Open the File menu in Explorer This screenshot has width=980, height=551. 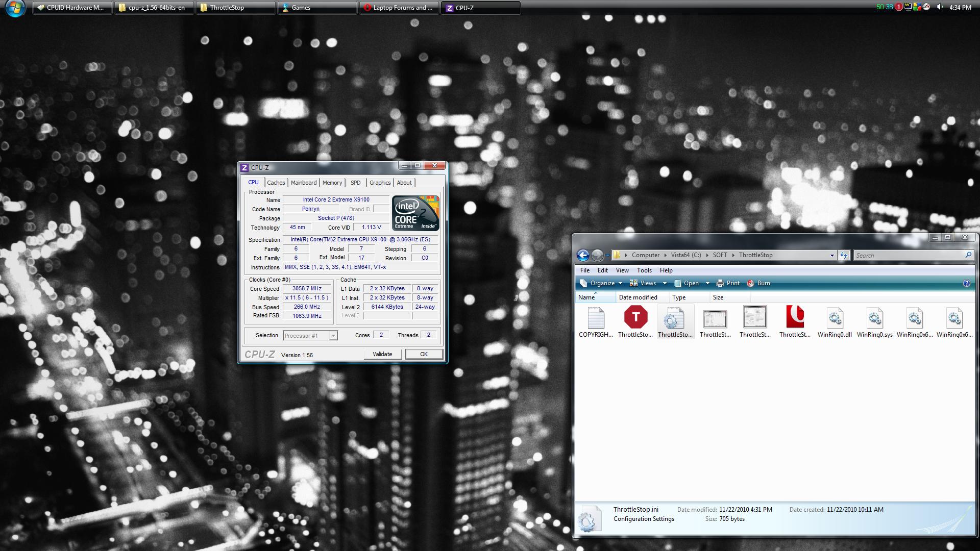tap(585, 270)
